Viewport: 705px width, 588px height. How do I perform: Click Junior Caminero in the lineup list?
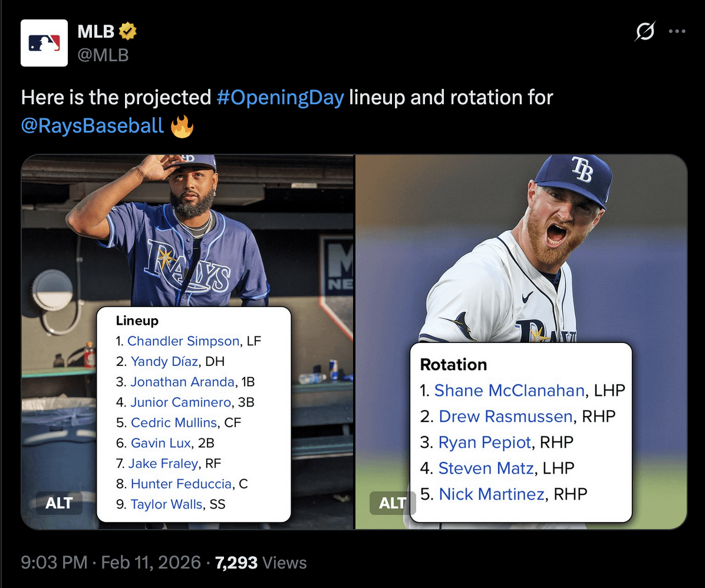tap(180, 402)
